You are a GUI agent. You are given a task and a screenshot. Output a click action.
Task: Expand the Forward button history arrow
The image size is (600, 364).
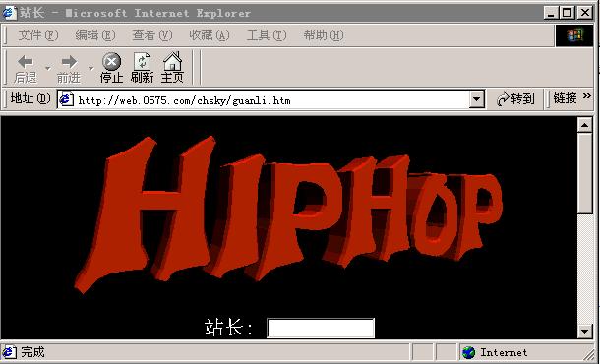point(91,68)
